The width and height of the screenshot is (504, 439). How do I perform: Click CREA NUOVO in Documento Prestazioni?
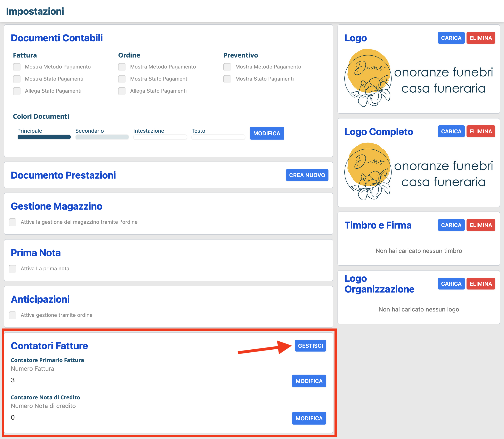point(307,175)
